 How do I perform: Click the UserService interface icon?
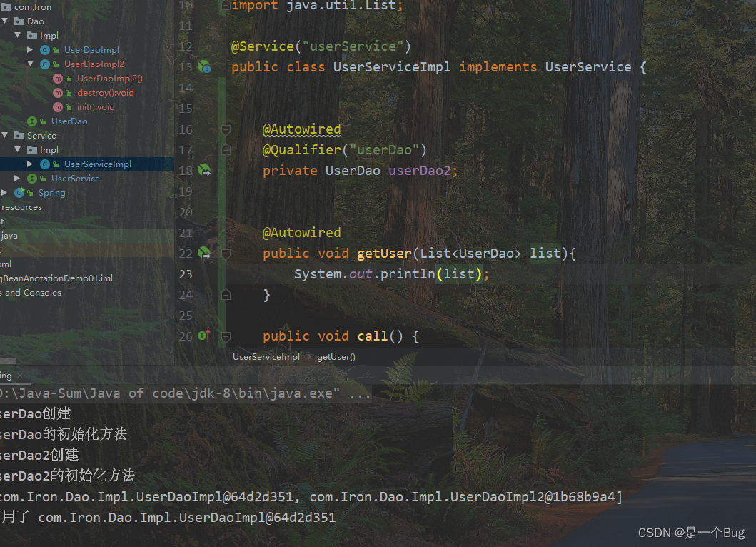coord(32,178)
